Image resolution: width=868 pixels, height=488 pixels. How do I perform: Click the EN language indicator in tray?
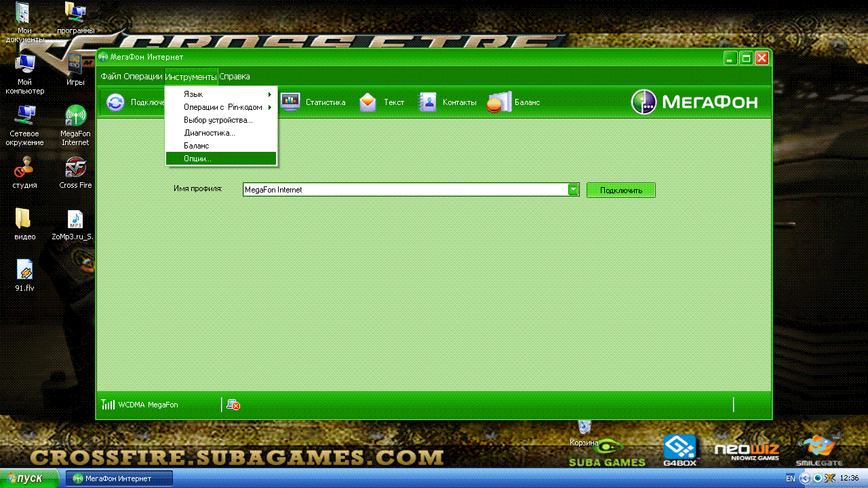click(x=791, y=479)
